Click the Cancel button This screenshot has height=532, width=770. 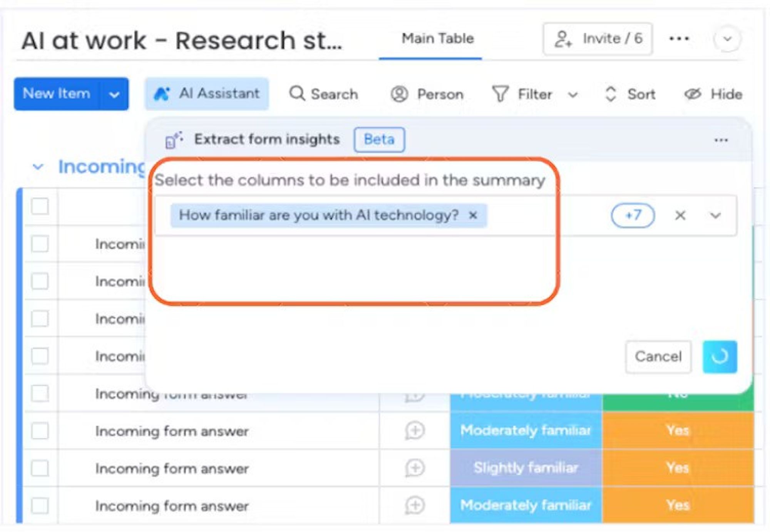coord(658,357)
